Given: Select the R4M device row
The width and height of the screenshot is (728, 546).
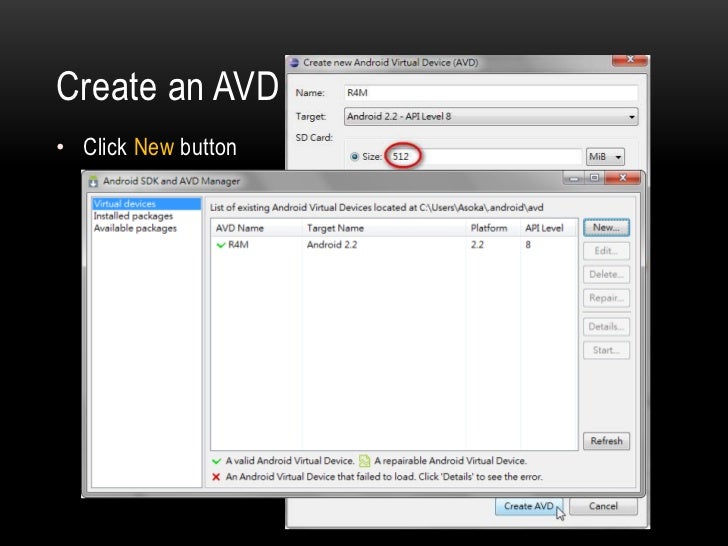Looking at the screenshot, I should pyautogui.click(x=394, y=245).
